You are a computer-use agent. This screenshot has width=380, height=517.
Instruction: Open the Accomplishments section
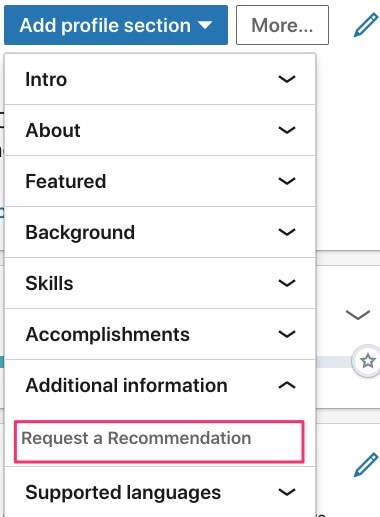tap(160, 334)
